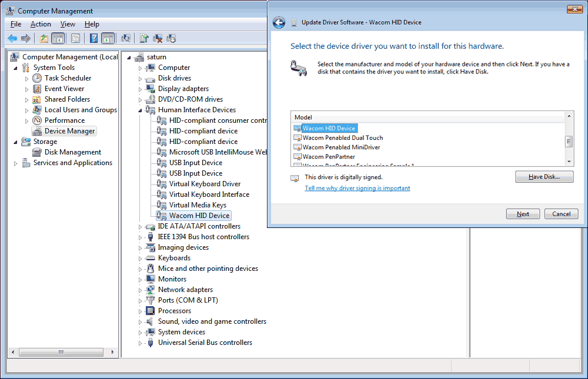Click the Mice and other pointing devices icon
The height and width of the screenshot is (379, 588).
[x=151, y=269]
